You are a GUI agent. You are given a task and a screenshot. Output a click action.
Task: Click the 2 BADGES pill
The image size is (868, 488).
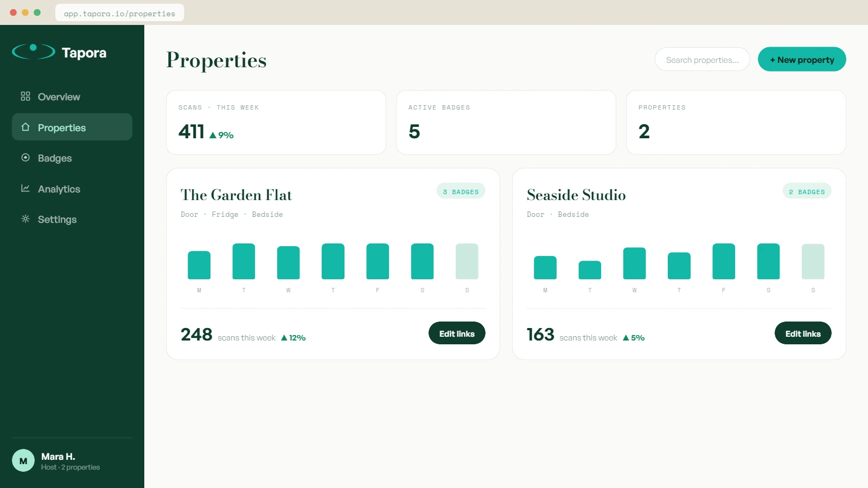click(x=807, y=191)
